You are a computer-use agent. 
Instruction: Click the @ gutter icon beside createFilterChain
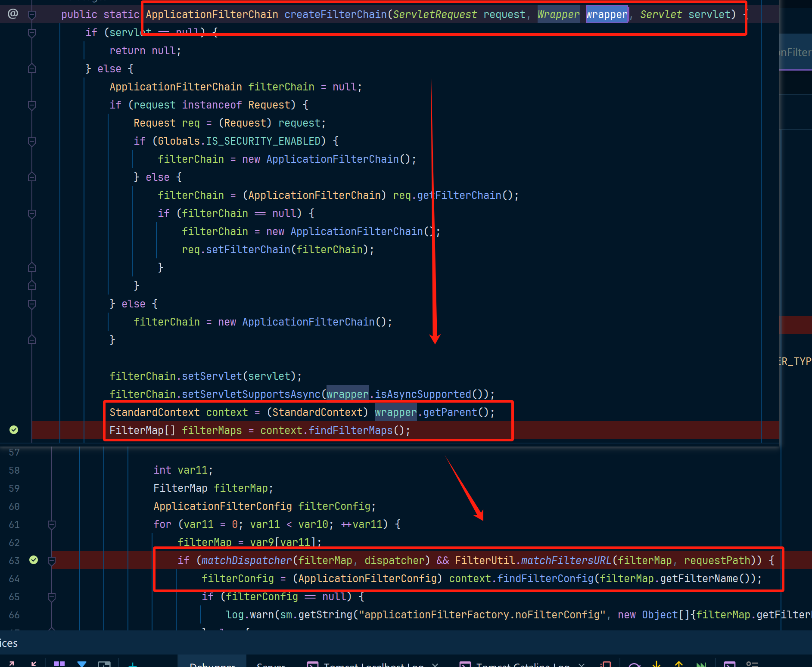tap(13, 14)
